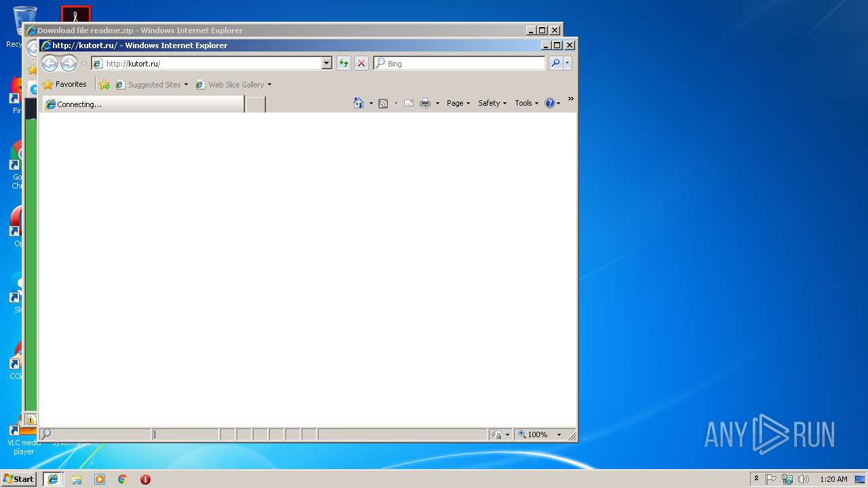Refresh the page with green arrows icon
This screenshot has width=868, height=488.
pyautogui.click(x=344, y=63)
